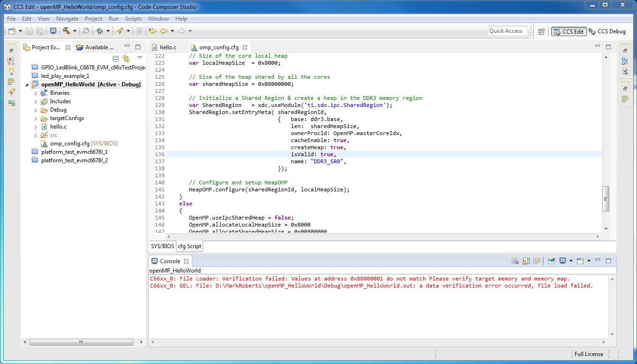Click the Problems icon in left trim bar

[x=11, y=61]
